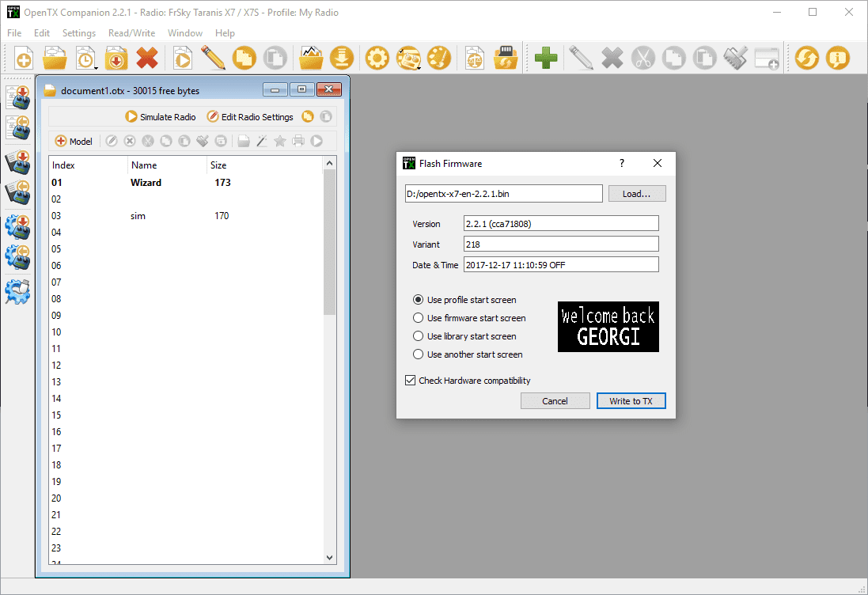Open the Read/Write menu

point(132,33)
